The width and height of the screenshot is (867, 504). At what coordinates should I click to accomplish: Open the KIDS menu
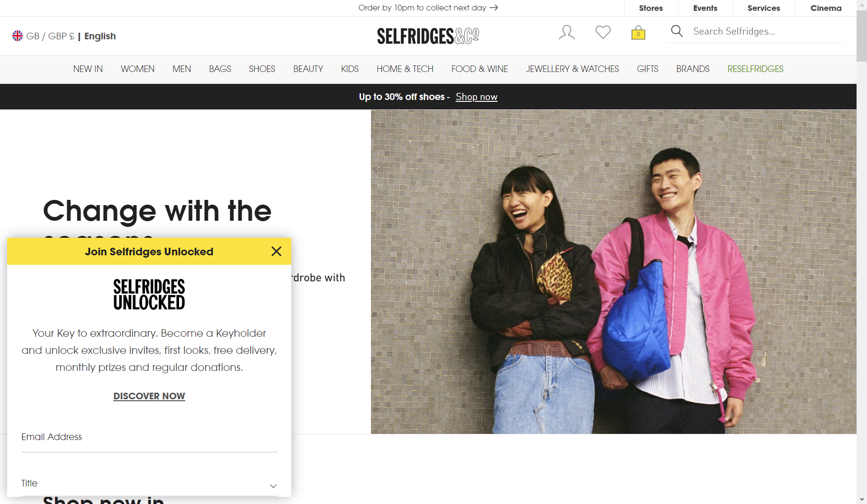[x=350, y=69]
